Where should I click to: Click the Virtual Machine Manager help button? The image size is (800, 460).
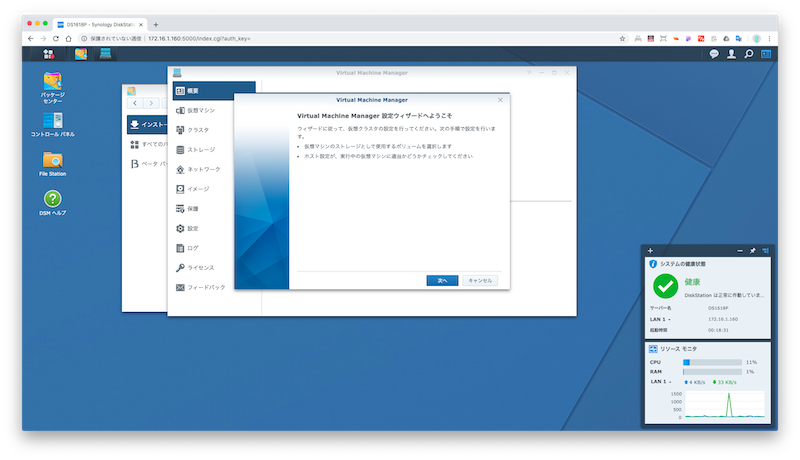(x=529, y=72)
